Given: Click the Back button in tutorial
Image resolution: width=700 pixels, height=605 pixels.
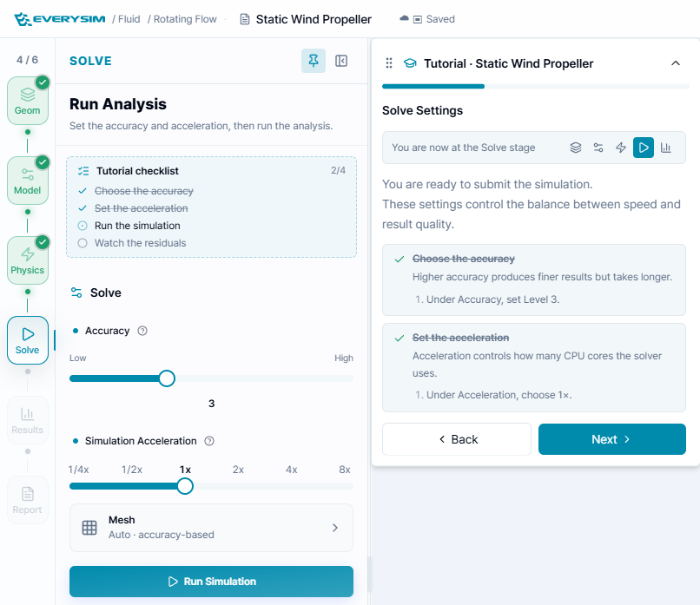Looking at the screenshot, I should click(457, 439).
